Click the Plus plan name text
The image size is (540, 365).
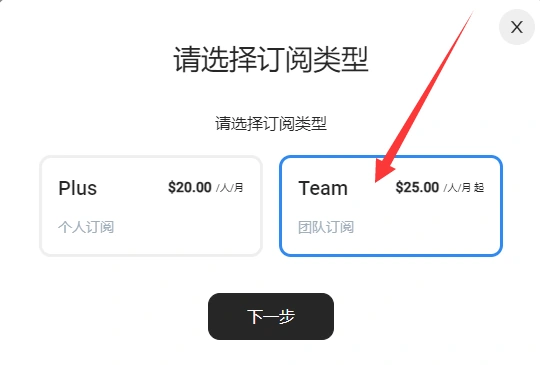click(x=77, y=188)
